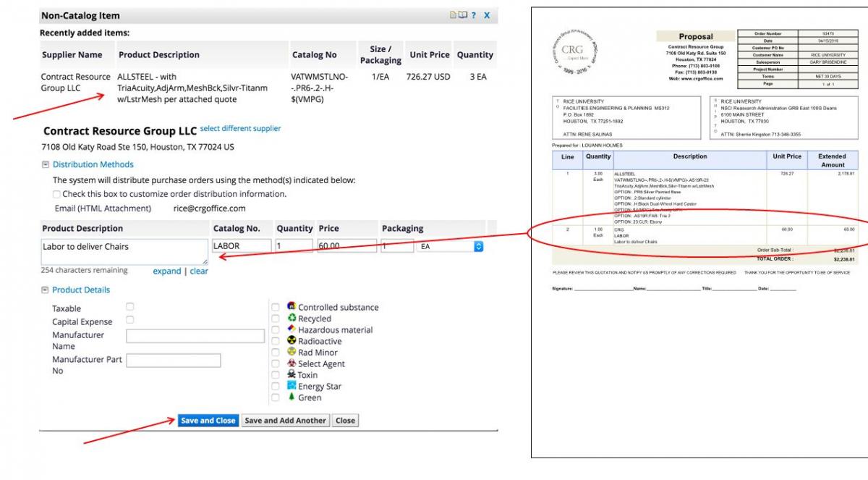Click the Energy Star icon
The image size is (868, 480).
[292, 386]
